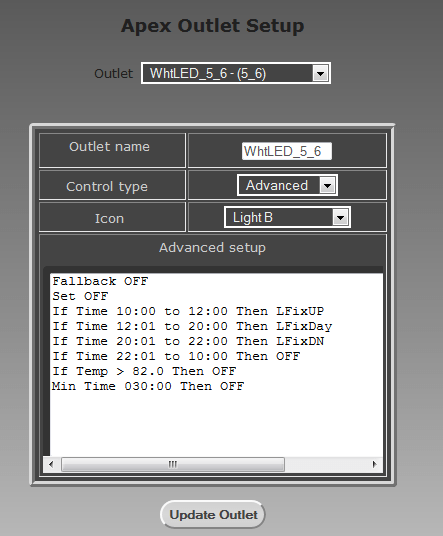Viewport: 443px width, 536px height.
Task: Place cursor on the 'Set OFF' line
Action: pos(80,296)
